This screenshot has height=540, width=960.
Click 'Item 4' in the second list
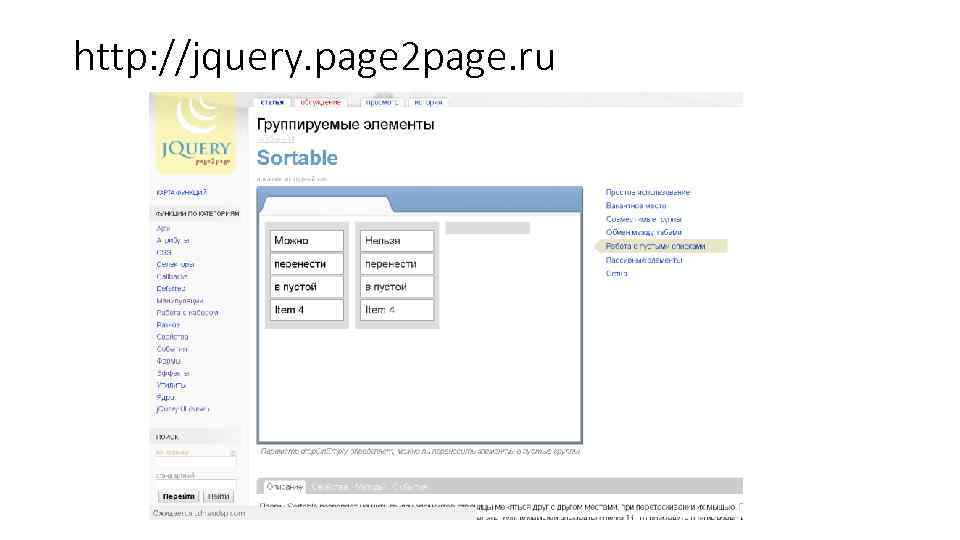point(397,310)
